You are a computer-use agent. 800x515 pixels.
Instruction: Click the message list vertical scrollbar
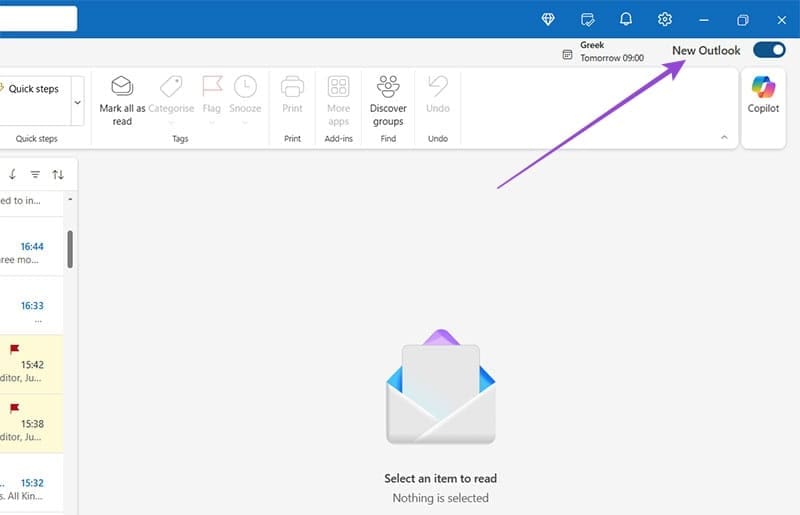(70, 249)
